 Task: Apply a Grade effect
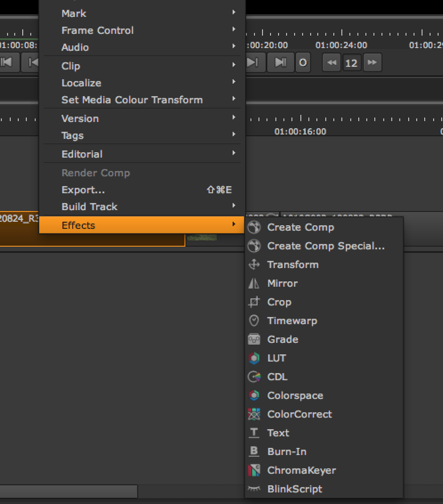tap(282, 339)
